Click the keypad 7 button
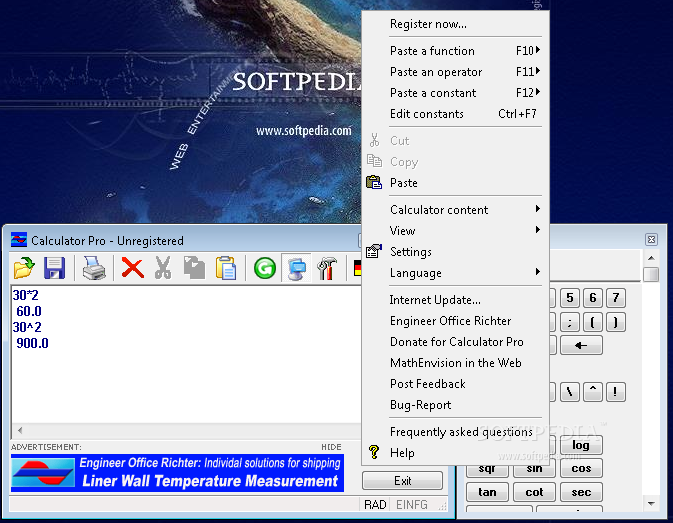Screen dimensions: 673x523 (x=616, y=298)
